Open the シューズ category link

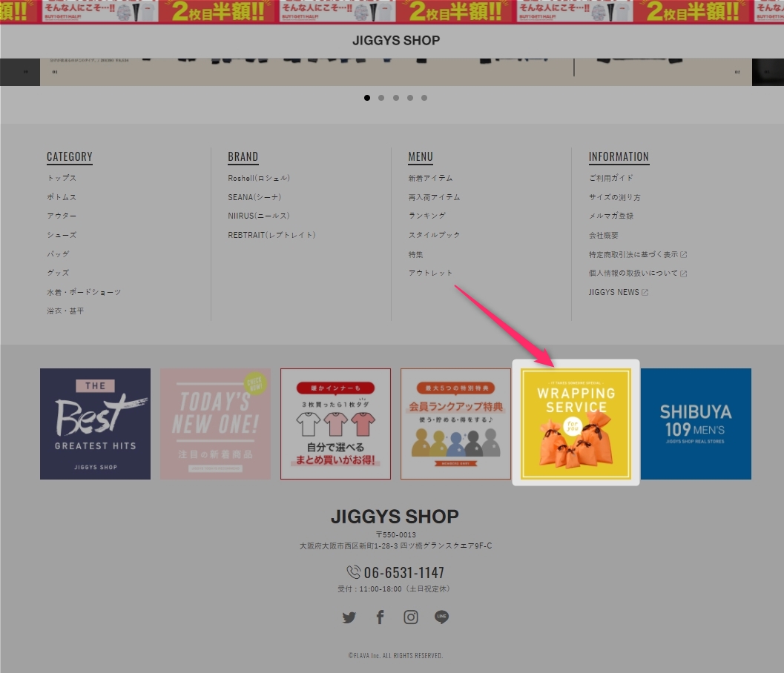pyautogui.click(x=62, y=235)
